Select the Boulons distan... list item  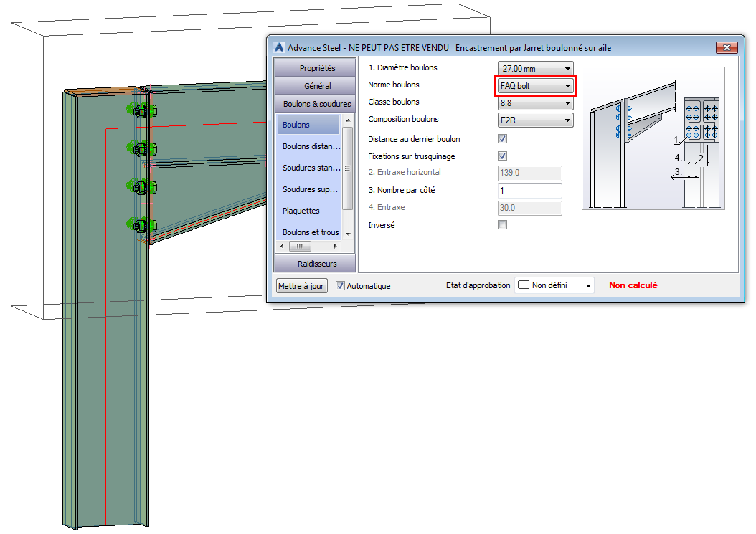(311, 146)
